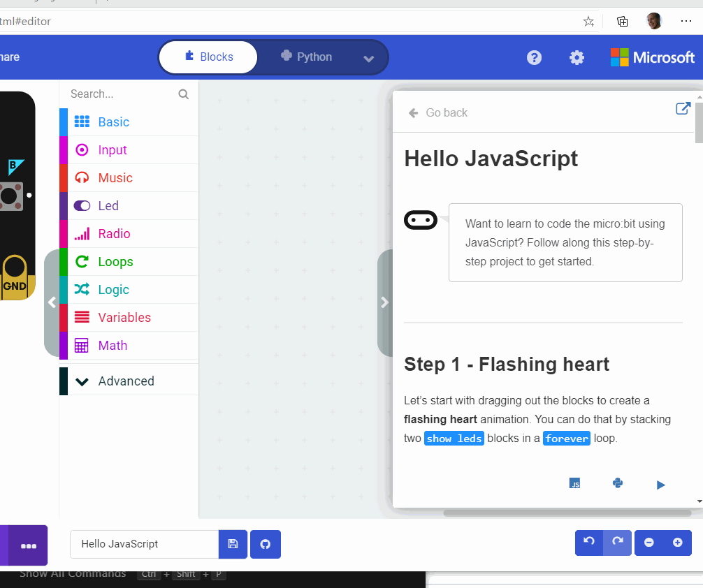Open the Loops category
703x588 pixels.
(x=129, y=262)
